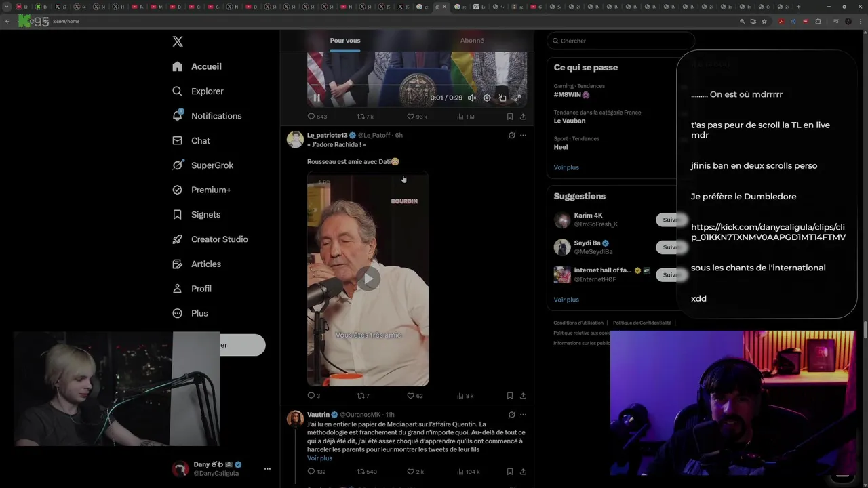The image size is (868, 488).
Task: Reply to Vautrin post with 132 comments
Action: (x=317, y=472)
